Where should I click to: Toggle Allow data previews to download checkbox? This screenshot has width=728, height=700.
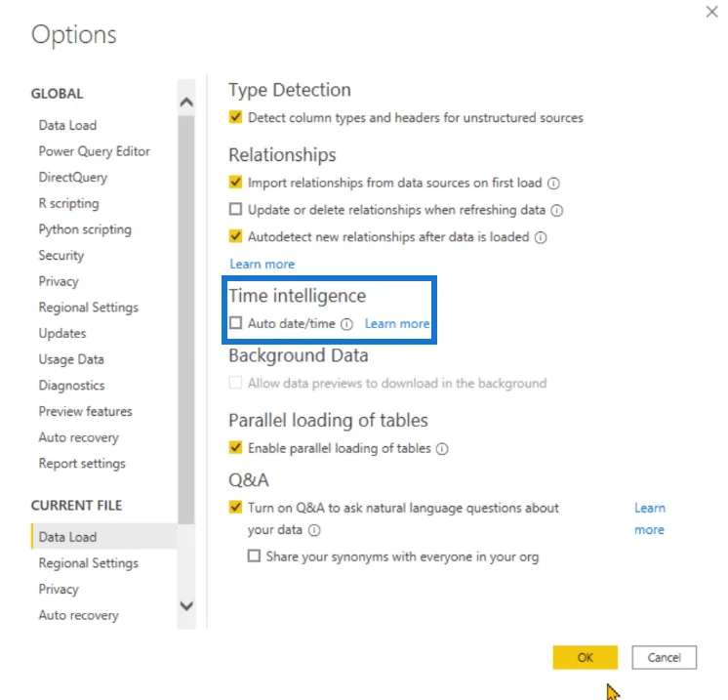coord(235,383)
